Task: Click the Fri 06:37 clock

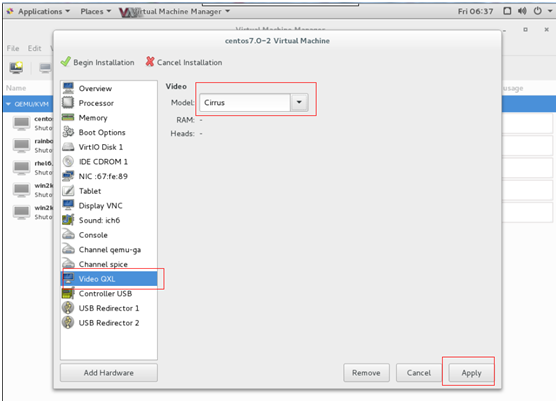Action: [x=475, y=11]
